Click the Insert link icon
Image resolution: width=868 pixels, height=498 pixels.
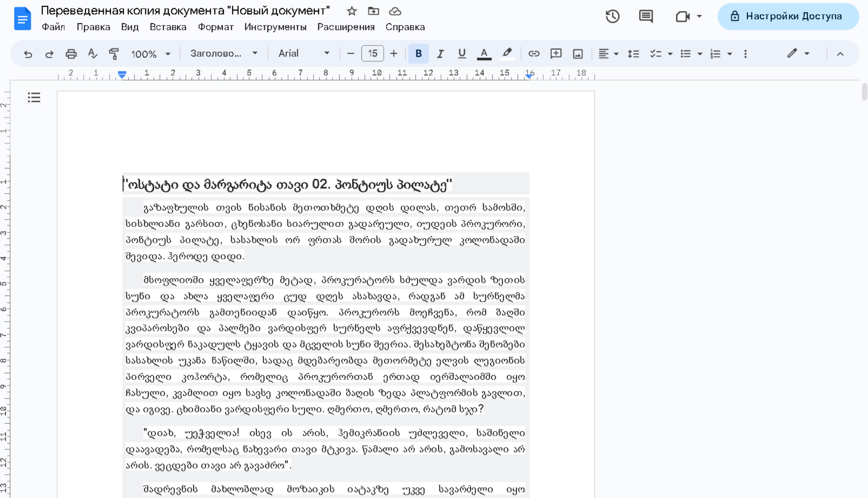click(x=534, y=54)
